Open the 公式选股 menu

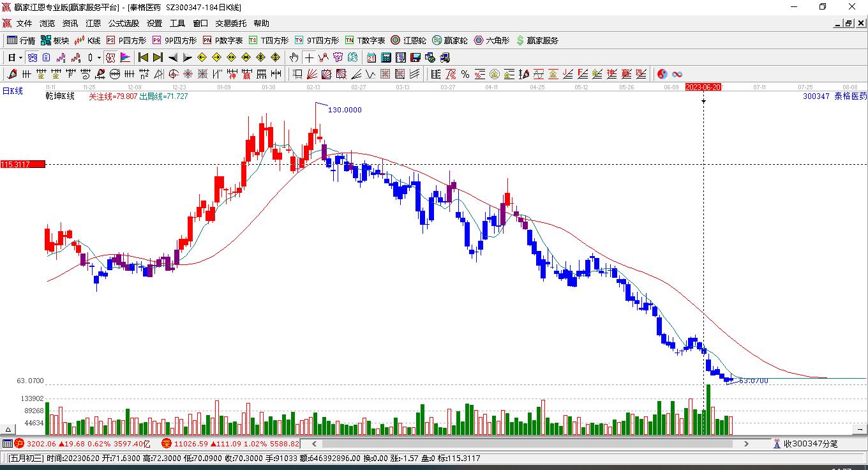(x=124, y=23)
